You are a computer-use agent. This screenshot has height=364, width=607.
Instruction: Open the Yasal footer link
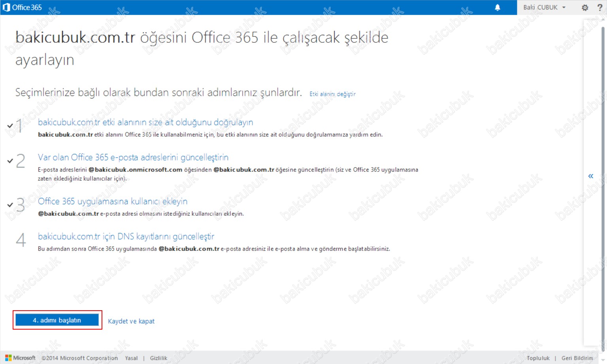[131, 358]
